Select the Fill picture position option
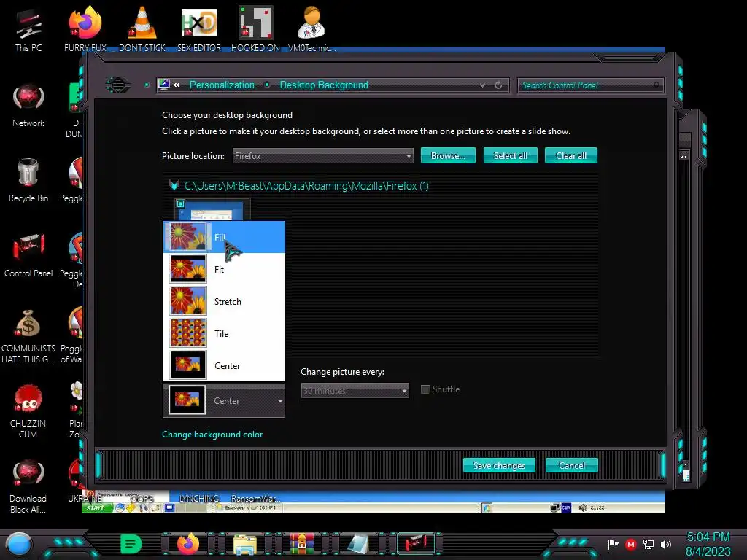Viewport: 747px width, 560px height. point(224,237)
